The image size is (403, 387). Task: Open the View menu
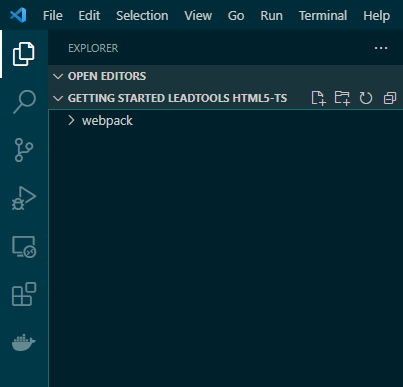[198, 16]
